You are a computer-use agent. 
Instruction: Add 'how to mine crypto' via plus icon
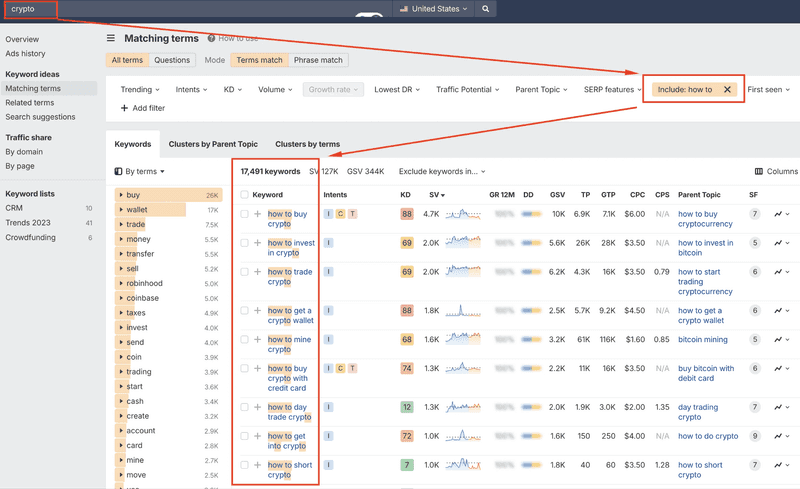[258, 339]
